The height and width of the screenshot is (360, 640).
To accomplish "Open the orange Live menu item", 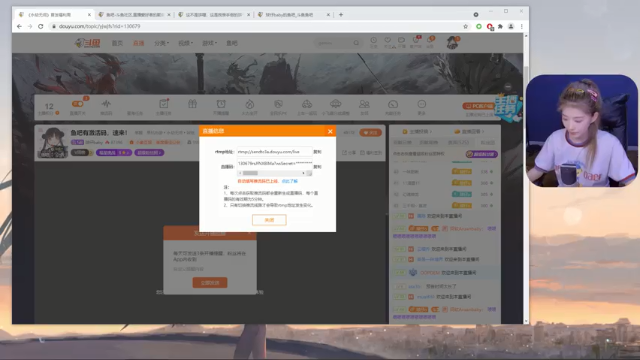I will pos(138,43).
